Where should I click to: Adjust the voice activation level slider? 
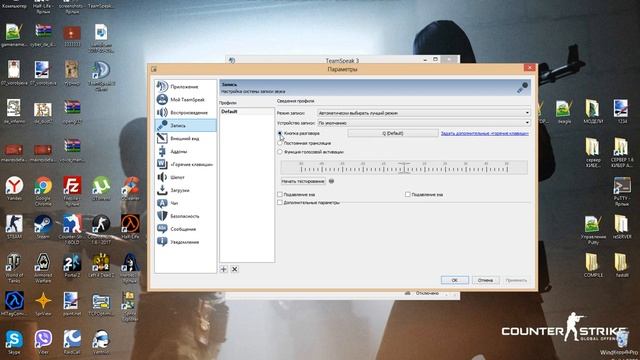(x=404, y=167)
